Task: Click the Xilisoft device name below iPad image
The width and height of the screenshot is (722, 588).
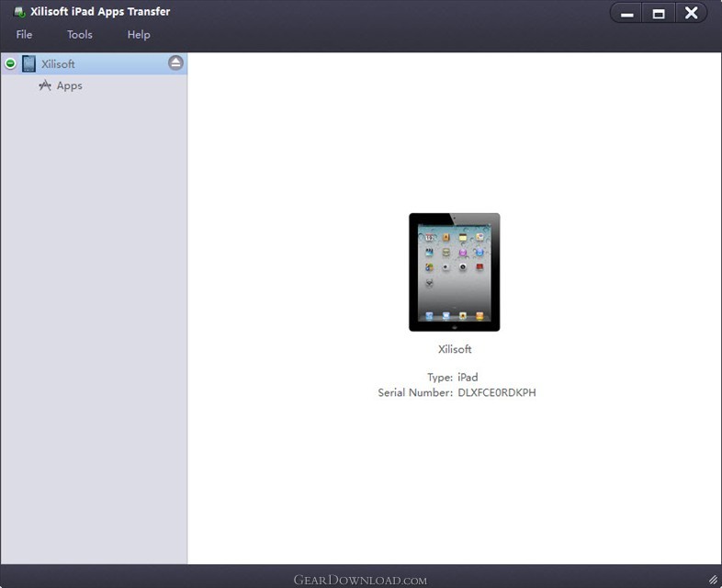Action: click(x=455, y=349)
